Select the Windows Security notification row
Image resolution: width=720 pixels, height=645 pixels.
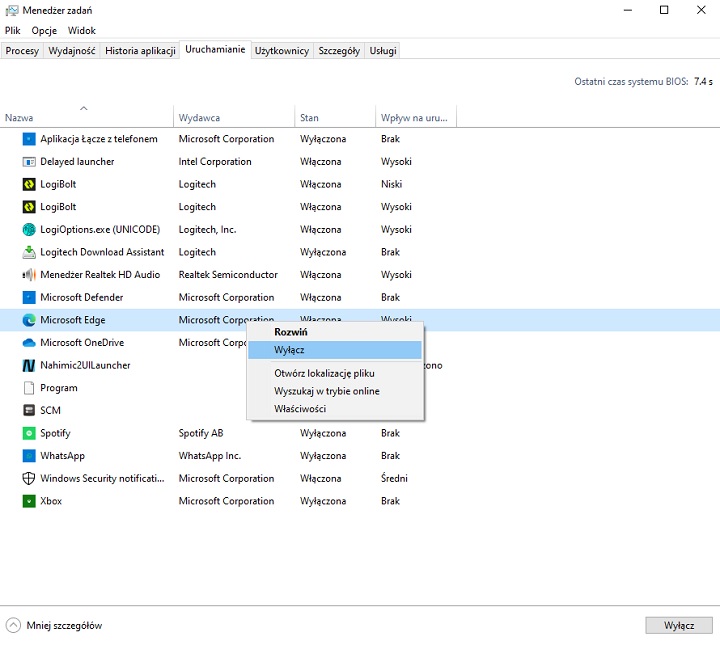click(100, 478)
